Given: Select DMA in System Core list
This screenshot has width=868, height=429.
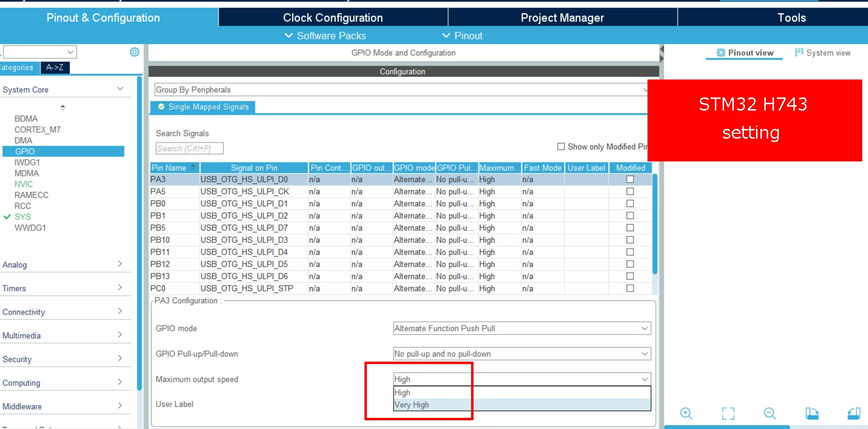Looking at the screenshot, I should pos(23,141).
